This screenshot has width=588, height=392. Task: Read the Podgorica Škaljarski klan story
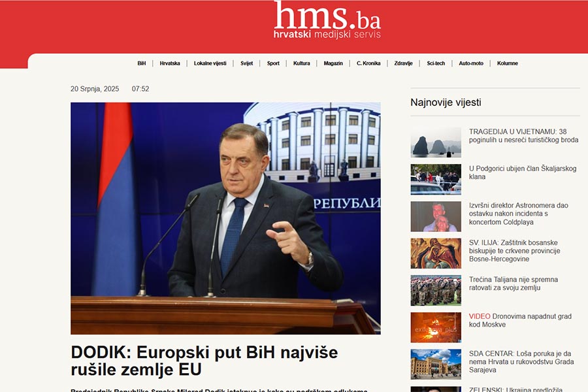tap(523, 172)
